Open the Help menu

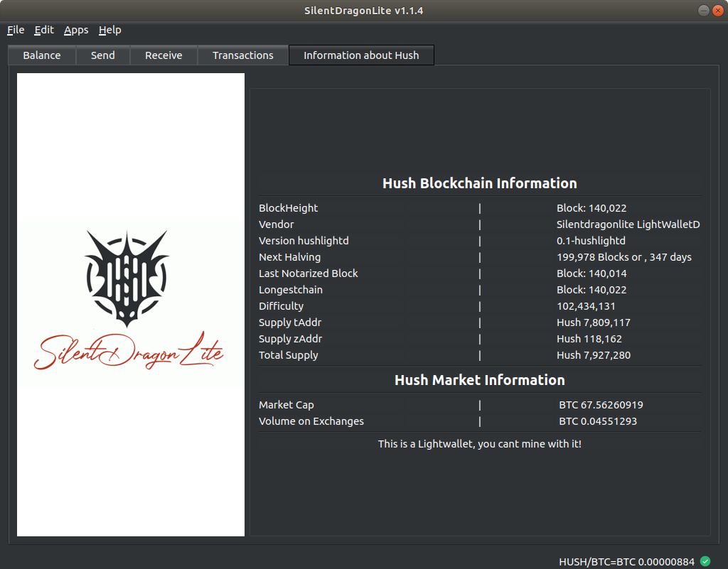click(110, 30)
